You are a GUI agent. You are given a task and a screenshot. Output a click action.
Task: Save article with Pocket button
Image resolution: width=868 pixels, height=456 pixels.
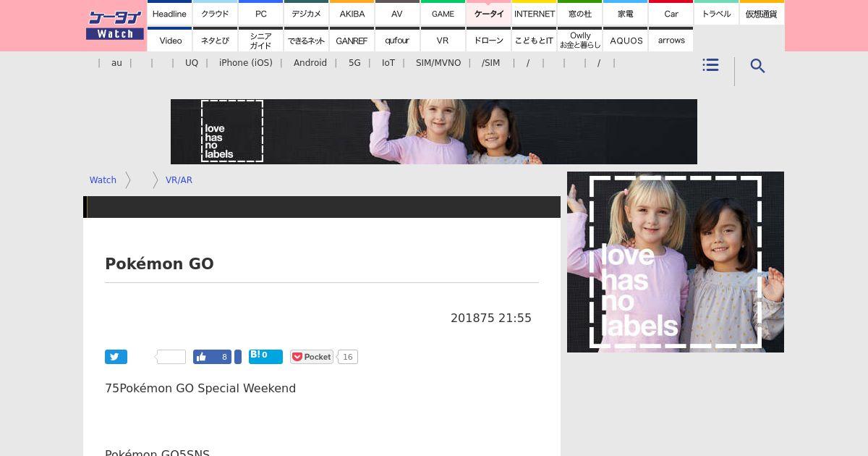click(x=312, y=357)
